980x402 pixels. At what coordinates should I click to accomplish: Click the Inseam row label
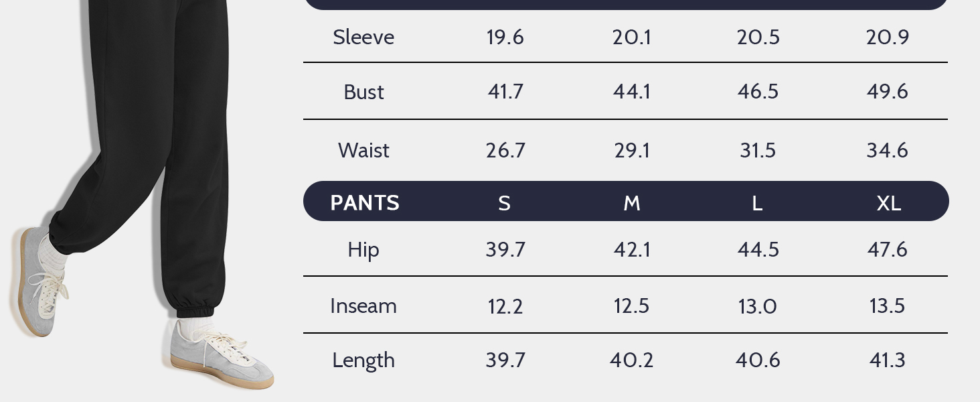pos(363,306)
